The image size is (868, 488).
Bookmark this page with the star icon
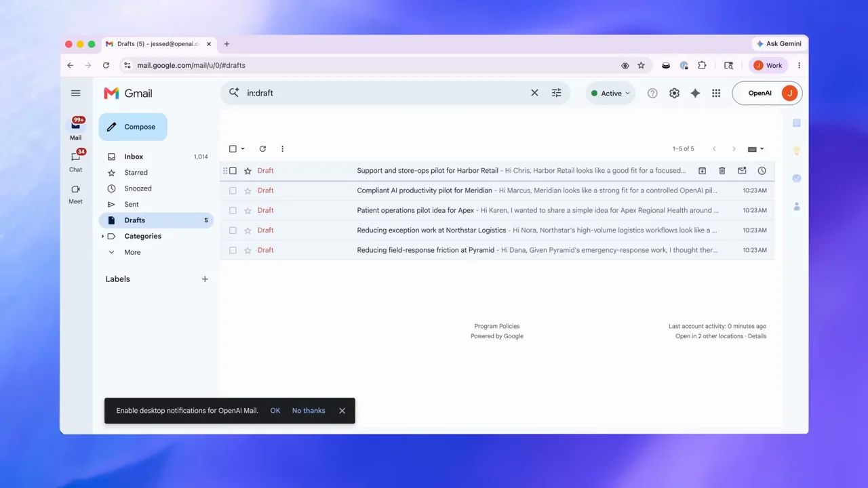[x=641, y=66]
